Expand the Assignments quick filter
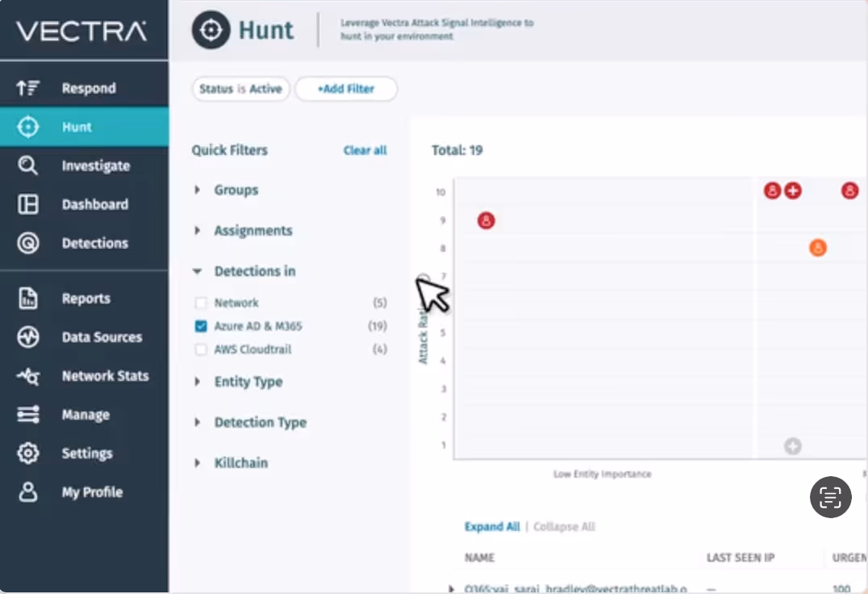 point(197,231)
